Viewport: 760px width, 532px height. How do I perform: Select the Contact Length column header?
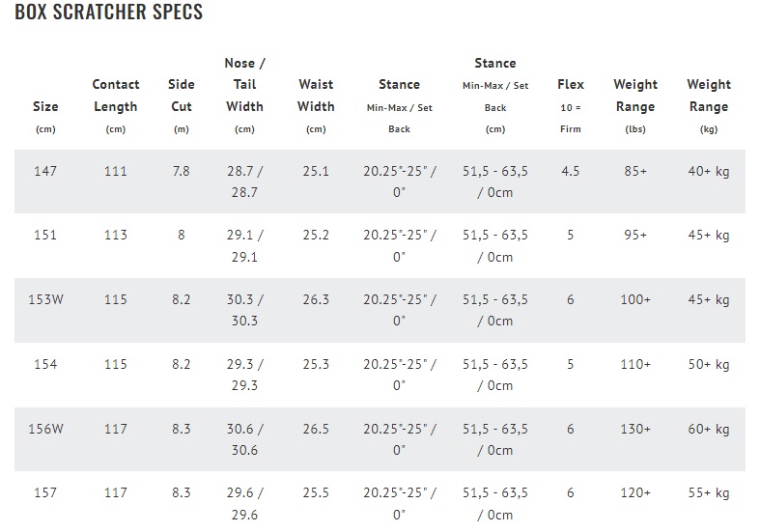tap(115, 106)
